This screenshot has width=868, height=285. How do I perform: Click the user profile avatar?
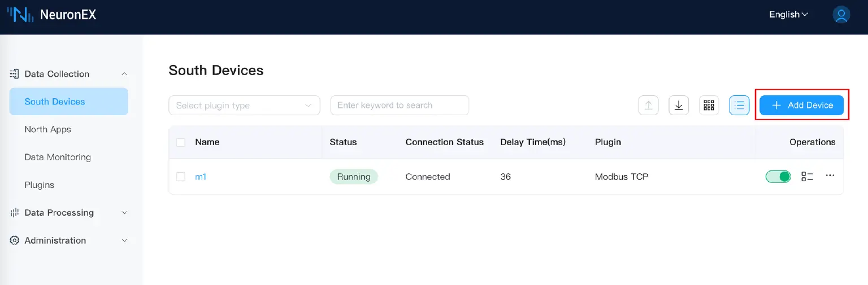point(841,15)
